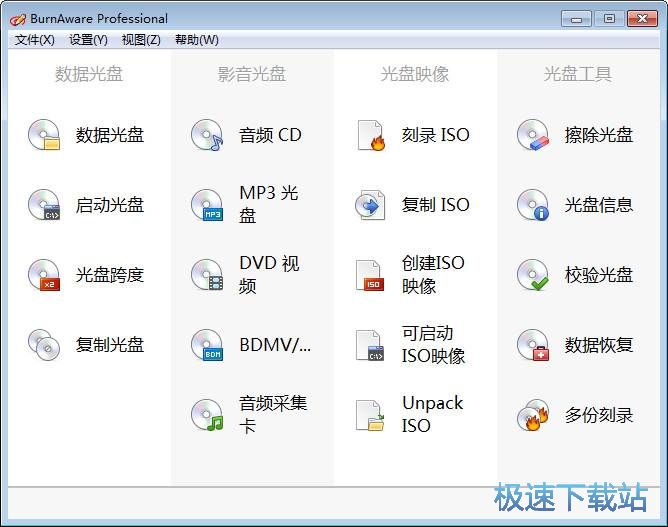Click the 擦除光盘 eraser disc icon
668x527 pixels.
[x=533, y=135]
